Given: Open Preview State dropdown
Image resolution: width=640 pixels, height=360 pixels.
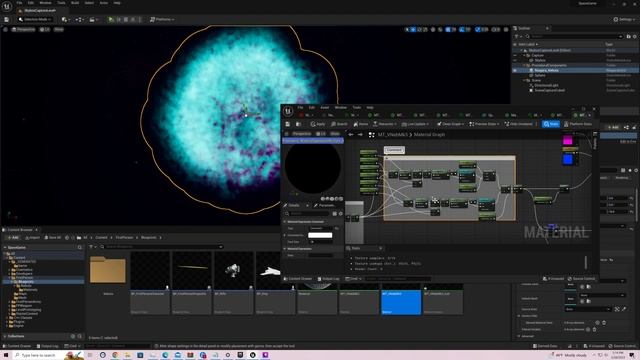Looking at the screenshot, I should coord(484,124).
